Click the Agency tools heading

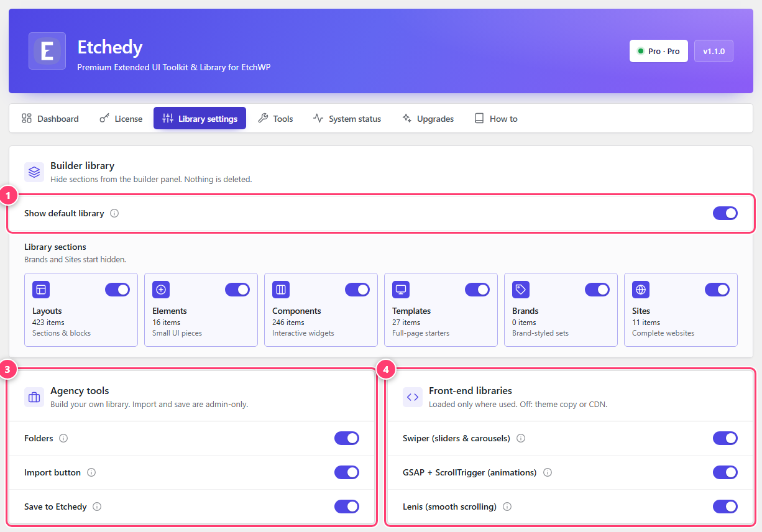pyautogui.click(x=80, y=391)
